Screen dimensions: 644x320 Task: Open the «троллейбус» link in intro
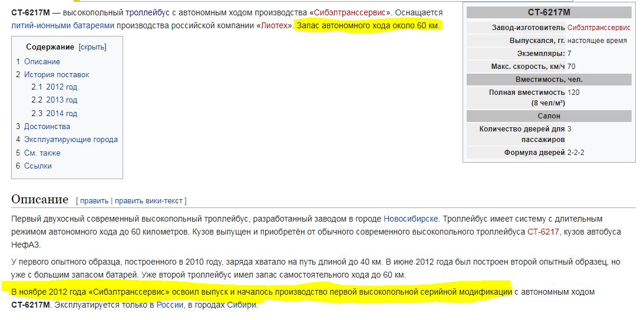tap(147, 12)
